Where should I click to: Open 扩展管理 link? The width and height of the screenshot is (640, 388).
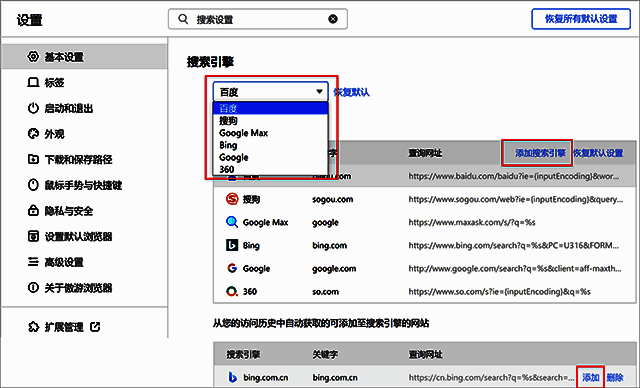[64, 327]
